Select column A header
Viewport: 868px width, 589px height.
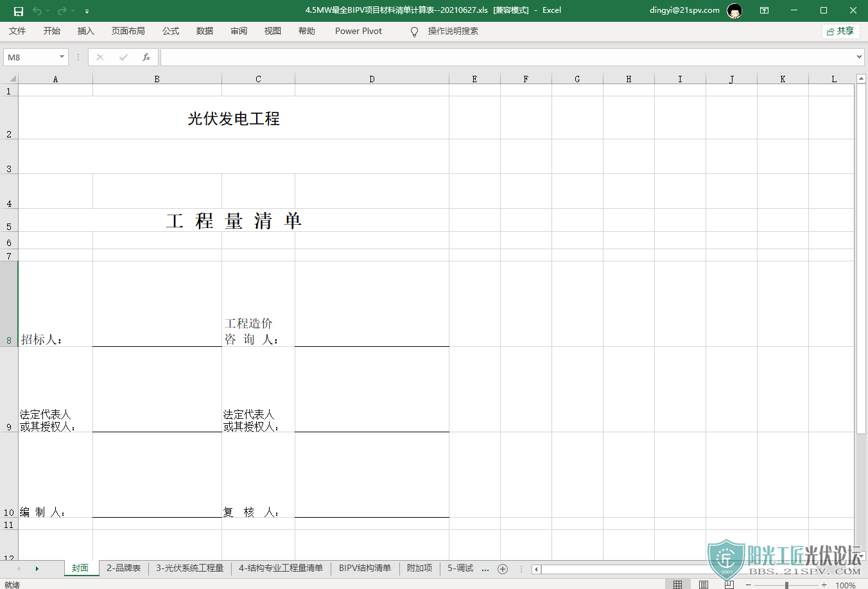pos(55,79)
